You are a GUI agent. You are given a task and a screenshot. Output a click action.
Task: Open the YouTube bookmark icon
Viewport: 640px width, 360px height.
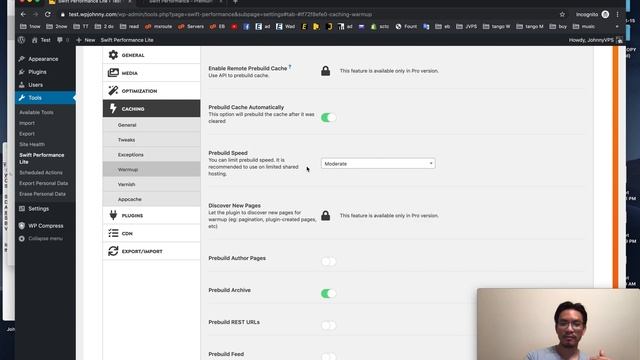(x=234, y=27)
